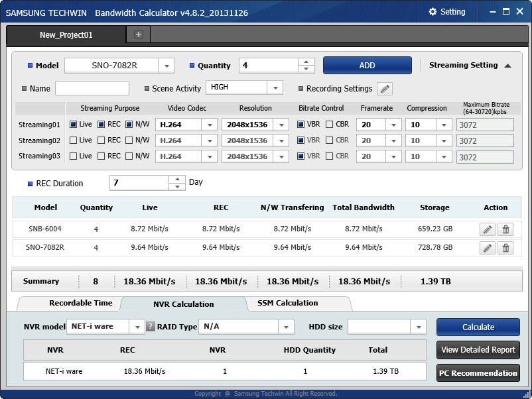532x399 pixels.
Task: Expand the Scene Activity HIGH dropdown
Action: (275, 88)
